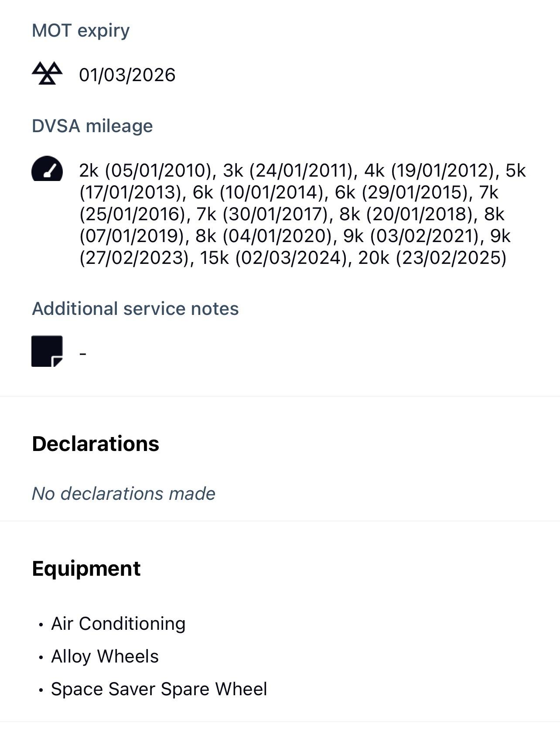Click the Equipment heading
This screenshot has width=560, height=731.
point(86,568)
